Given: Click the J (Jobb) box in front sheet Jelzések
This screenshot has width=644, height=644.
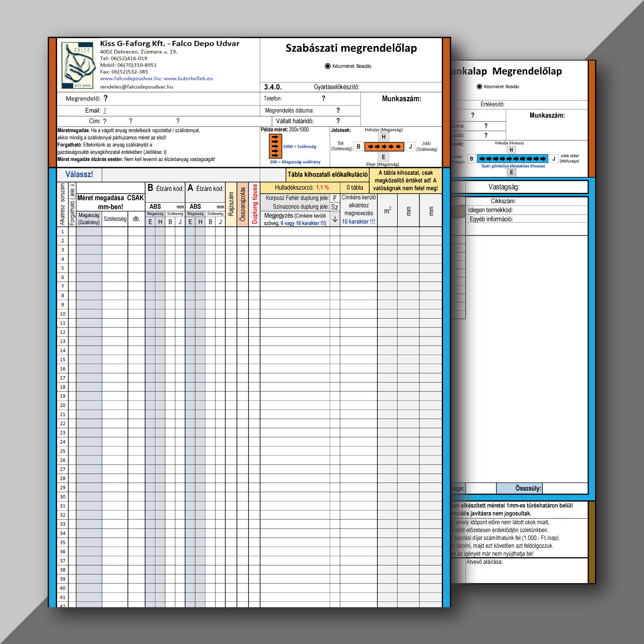Looking at the screenshot, I should (410, 146).
